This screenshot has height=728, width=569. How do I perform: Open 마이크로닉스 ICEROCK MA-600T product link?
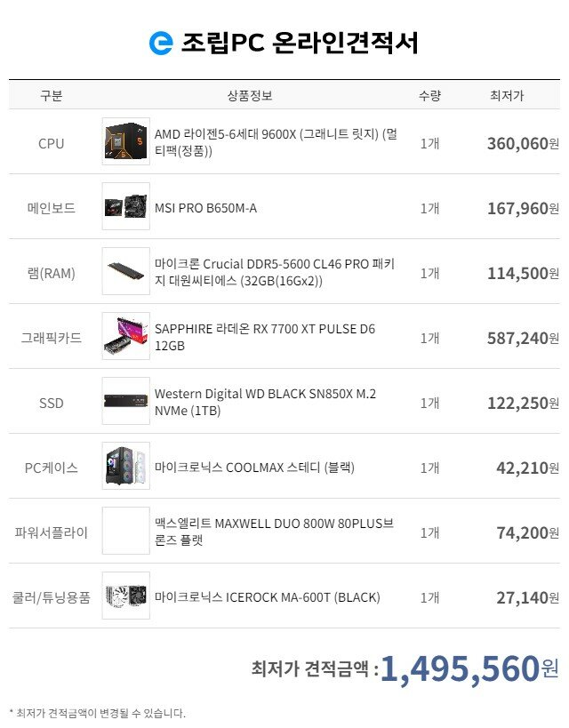(x=267, y=597)
